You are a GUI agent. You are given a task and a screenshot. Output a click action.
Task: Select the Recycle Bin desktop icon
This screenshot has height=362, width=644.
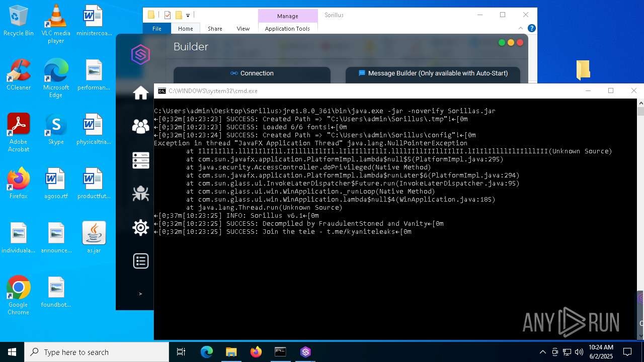click(x=19, y=21)
